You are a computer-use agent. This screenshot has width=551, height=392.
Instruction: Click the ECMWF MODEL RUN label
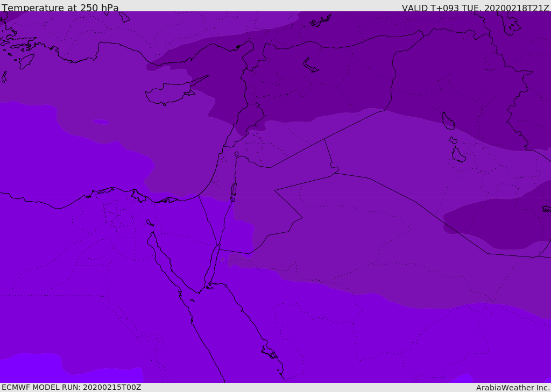click(x=71, y=387)
